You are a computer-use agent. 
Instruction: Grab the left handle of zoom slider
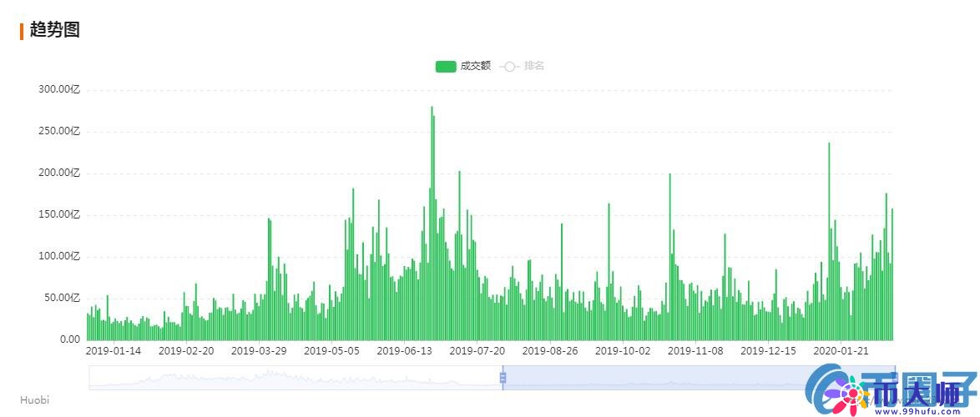coord(503,378)
